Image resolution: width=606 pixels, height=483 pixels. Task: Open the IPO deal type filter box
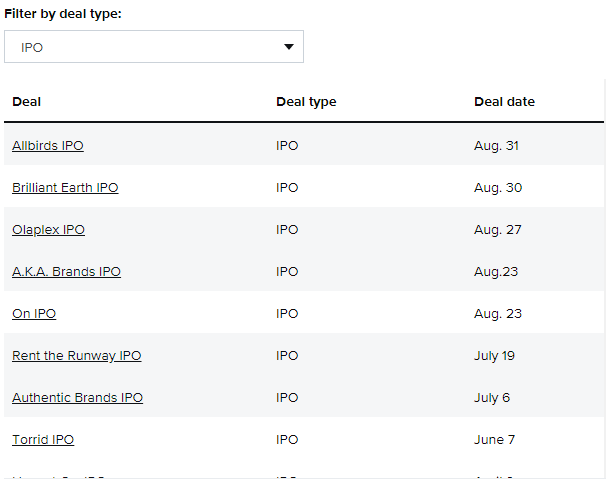pos(153,47)
